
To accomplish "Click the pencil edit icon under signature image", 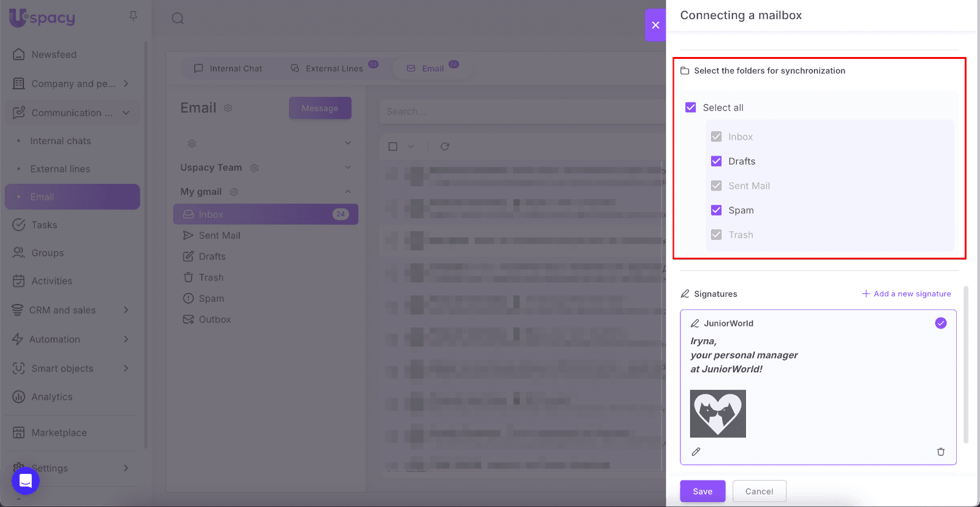I will [696, 452].
